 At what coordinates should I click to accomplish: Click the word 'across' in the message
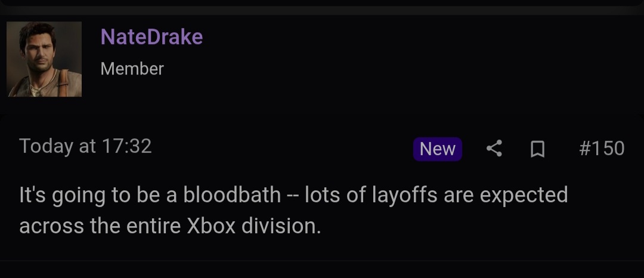tap(52, 227)
